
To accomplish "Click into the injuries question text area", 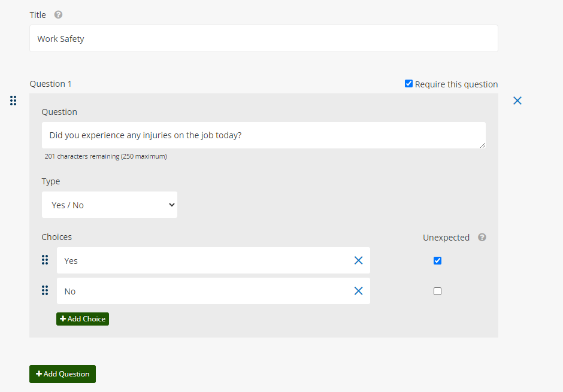I will [264, 135].
